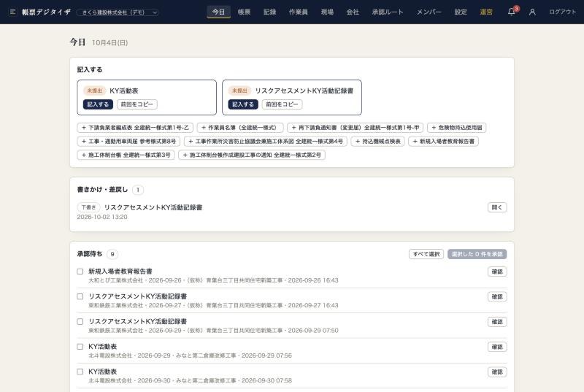The image size is (584, 392).
Task: Check the 新規入場者教育報告書 row checkbox
Action: [x=80, y=272]
